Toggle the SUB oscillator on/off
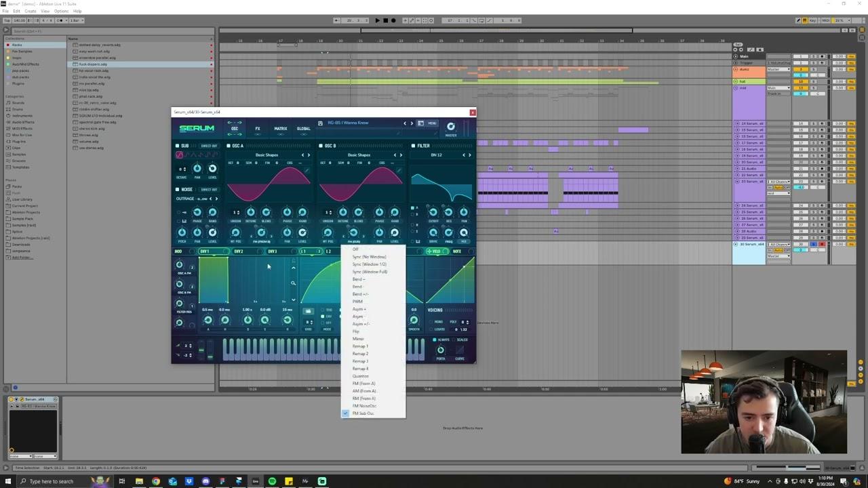Screen dimensions: 868x488 pyautogui.click(x=177, y=146)
